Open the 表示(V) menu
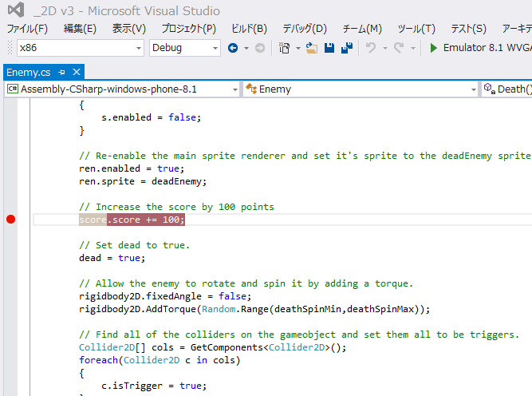This screenshot has height=396, width=532. [129, 29]
